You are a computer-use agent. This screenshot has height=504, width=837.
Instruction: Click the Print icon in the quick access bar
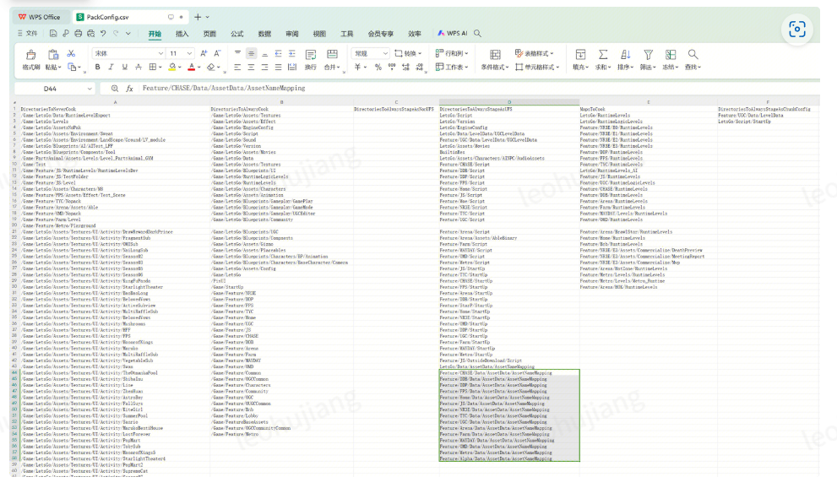[79, 33]
